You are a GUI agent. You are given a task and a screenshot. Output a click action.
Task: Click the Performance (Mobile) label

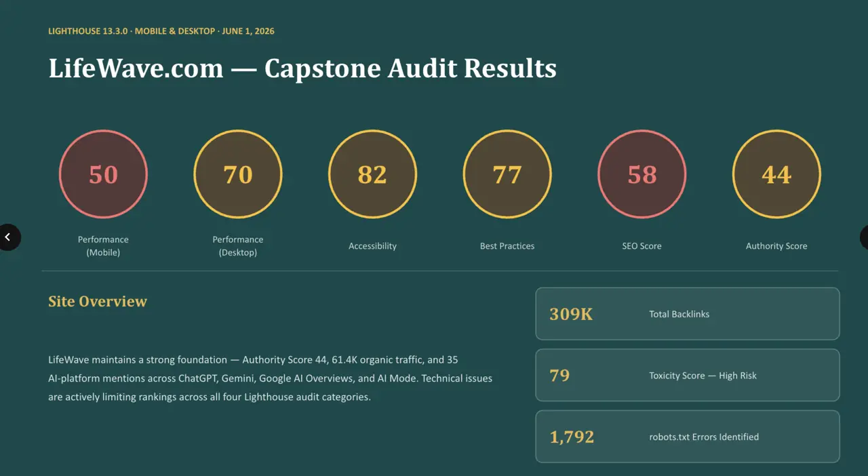pos(103,246)
